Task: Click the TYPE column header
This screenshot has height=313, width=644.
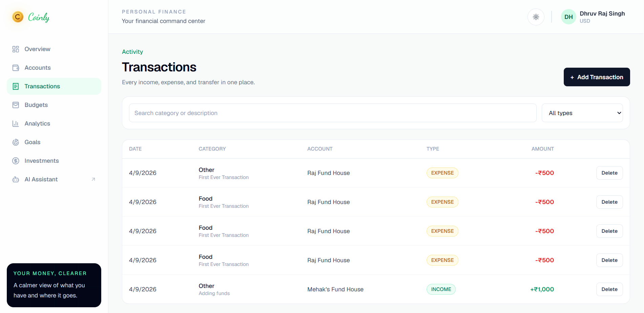Action: [x=433, y=149]
